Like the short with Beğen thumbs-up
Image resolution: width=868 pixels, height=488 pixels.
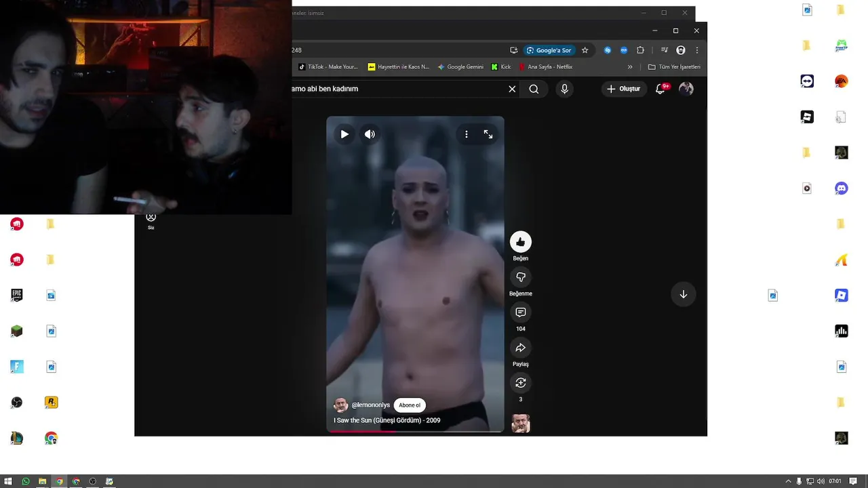click(521, 242)
